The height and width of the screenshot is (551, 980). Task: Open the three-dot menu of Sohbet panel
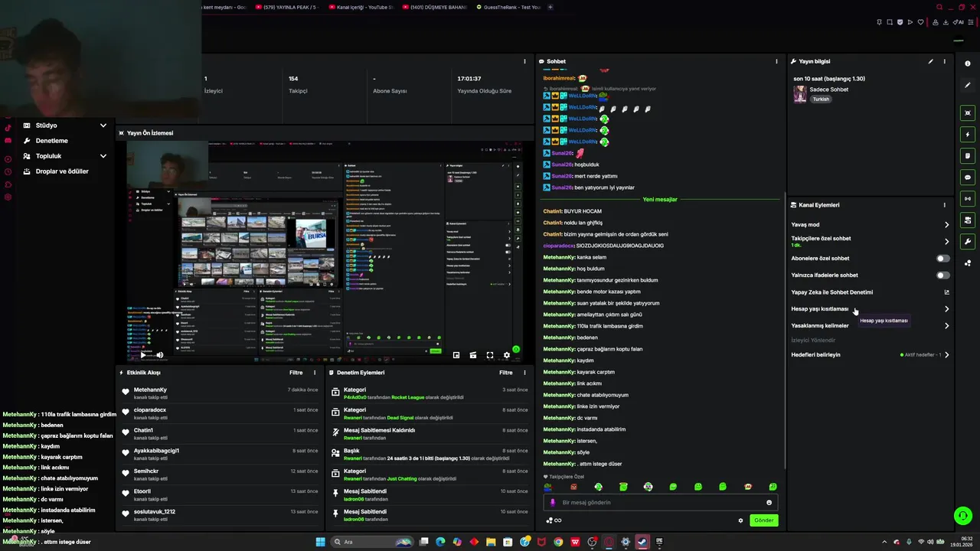776,61
